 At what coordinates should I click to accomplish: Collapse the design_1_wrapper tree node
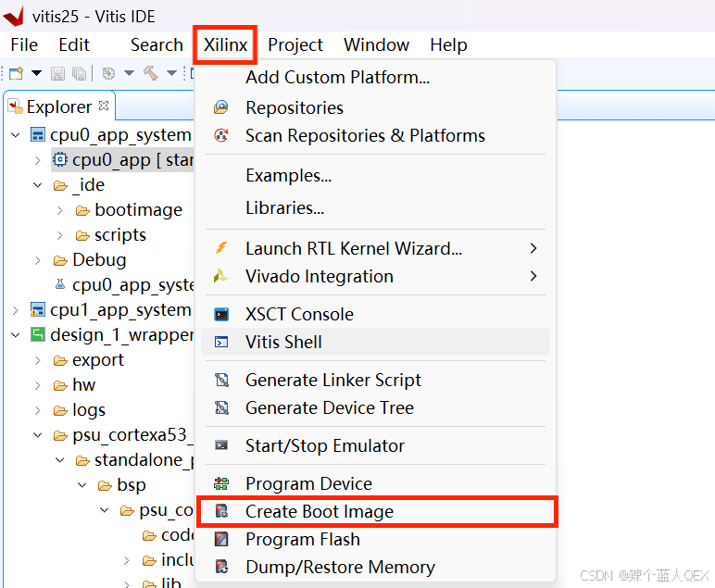(x=16, y=335)
